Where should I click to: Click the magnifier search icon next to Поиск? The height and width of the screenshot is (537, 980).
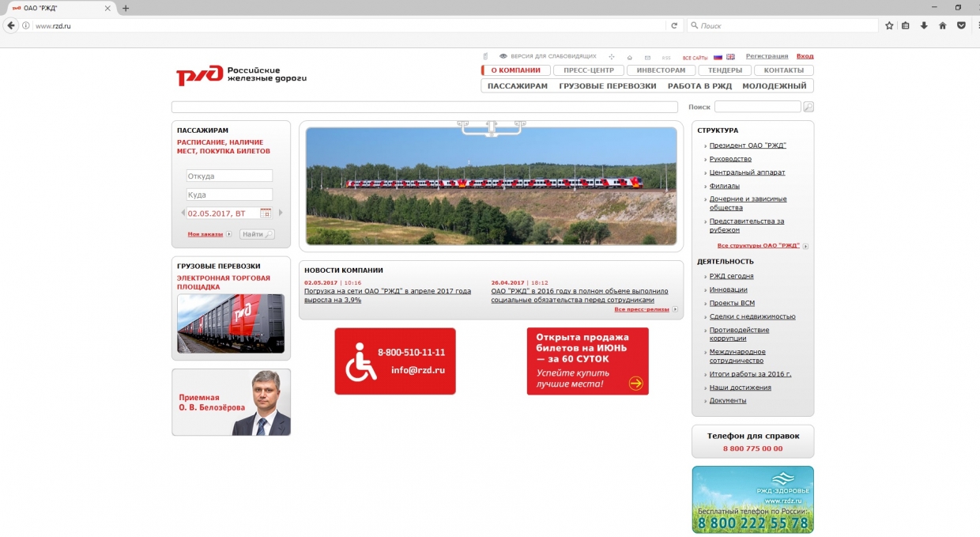(x=808, y=107)
